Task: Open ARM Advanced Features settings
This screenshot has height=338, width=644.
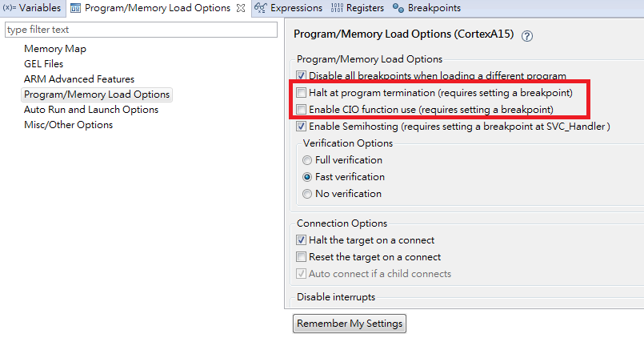Action: [79, 79]
